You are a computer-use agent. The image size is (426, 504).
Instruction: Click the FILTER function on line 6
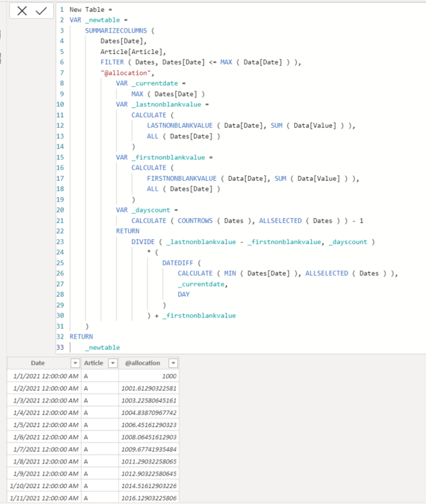(112, 62)
